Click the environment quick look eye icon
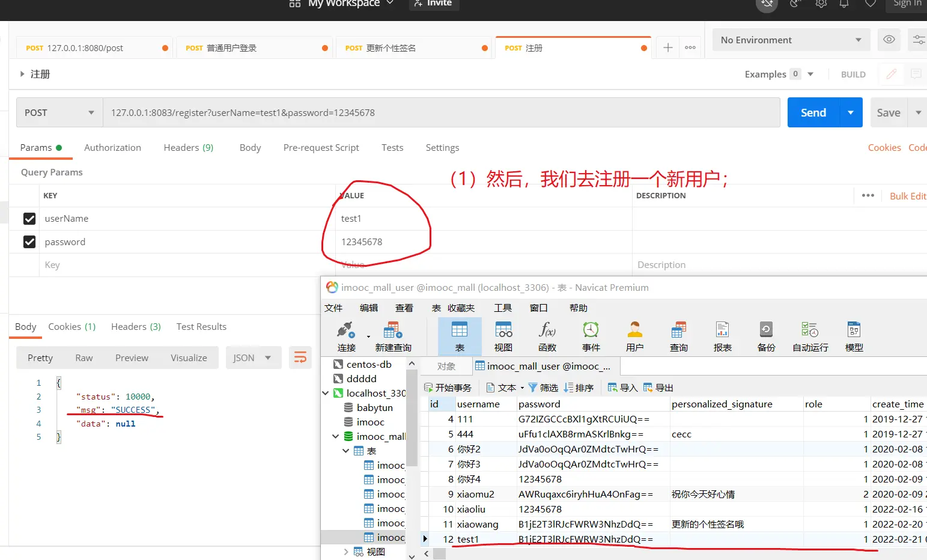This screenshot has width=927, height=560. 889,40
